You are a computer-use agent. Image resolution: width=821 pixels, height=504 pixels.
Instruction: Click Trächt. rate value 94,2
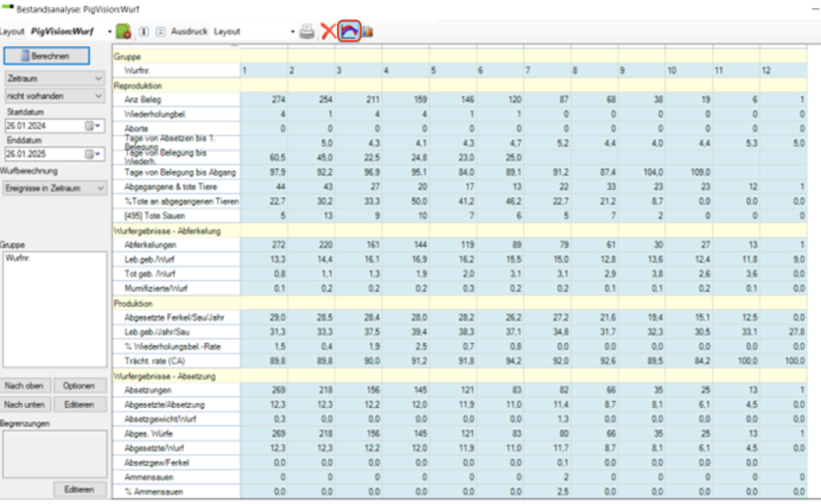tap(514, 361)
